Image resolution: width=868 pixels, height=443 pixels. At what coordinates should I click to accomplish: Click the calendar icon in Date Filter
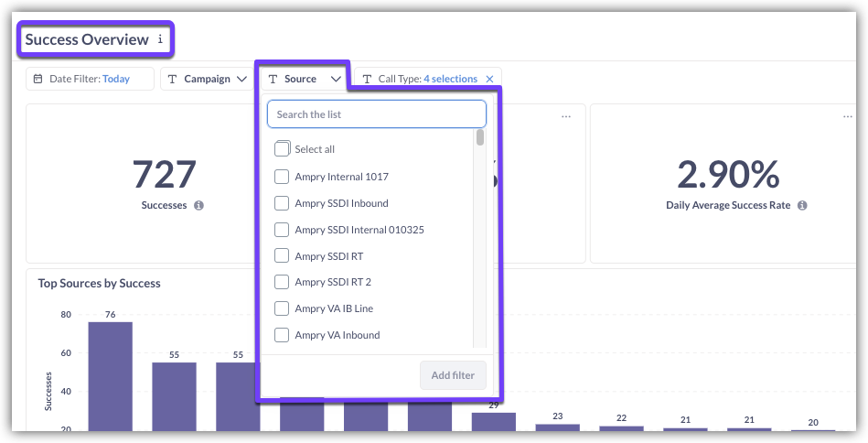coord(38,79)
